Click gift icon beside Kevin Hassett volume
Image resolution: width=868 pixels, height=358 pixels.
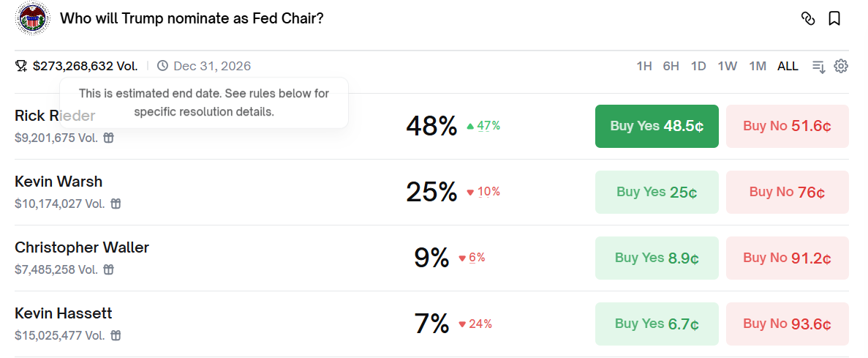point(116,335)
